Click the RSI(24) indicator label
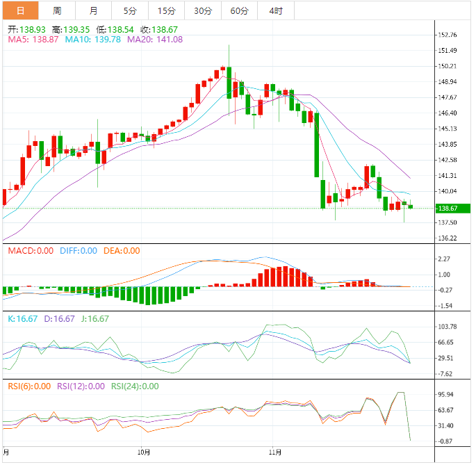Viewport: 476px width, 465px height. pyautogui.click(x=135, y=386)
